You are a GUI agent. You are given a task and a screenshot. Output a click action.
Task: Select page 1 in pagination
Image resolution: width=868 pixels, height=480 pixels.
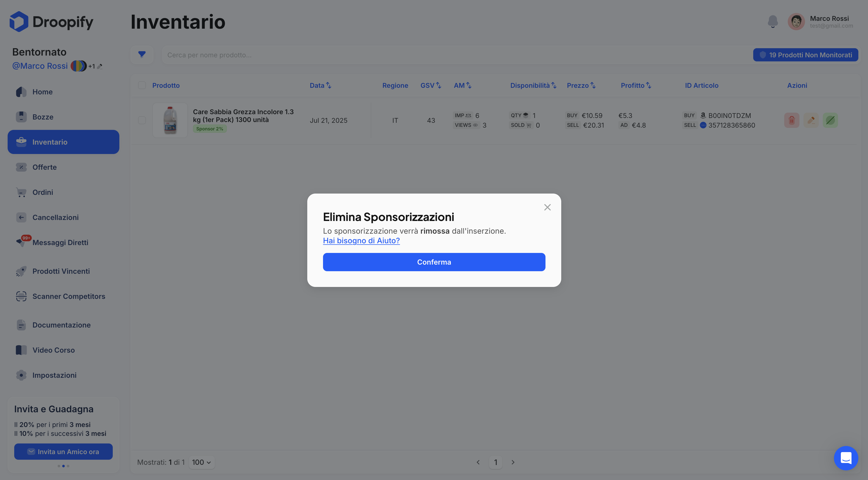pos(496,462)
